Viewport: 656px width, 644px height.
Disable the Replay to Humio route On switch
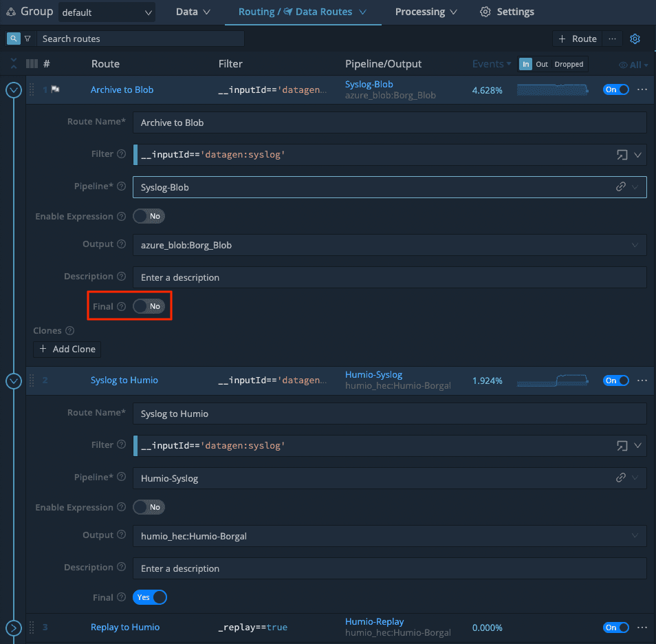pos(615,627)
